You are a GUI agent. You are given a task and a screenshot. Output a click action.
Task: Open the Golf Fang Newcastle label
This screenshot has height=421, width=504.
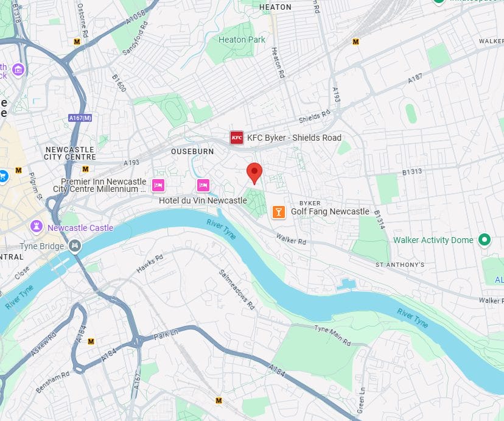pos(330,211)
